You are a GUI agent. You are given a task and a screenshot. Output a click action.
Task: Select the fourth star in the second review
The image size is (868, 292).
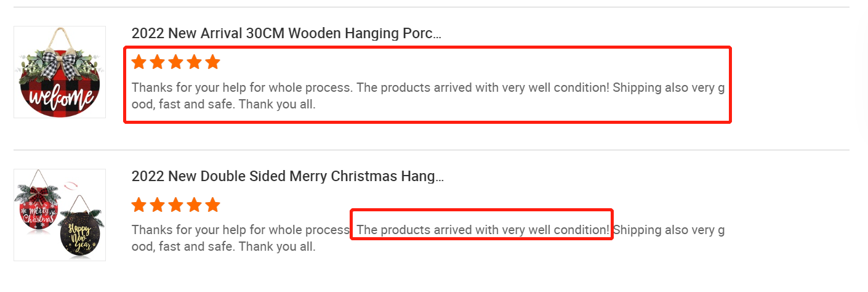[x=195, y=205]
